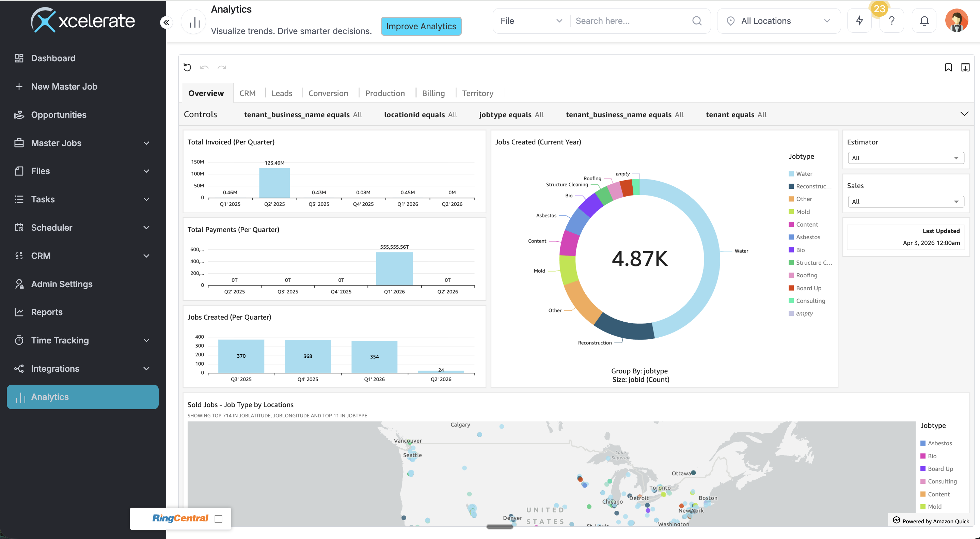This screenshot has width=980, height=539.
Task: Click the export download icon
Action: [965, 67]
